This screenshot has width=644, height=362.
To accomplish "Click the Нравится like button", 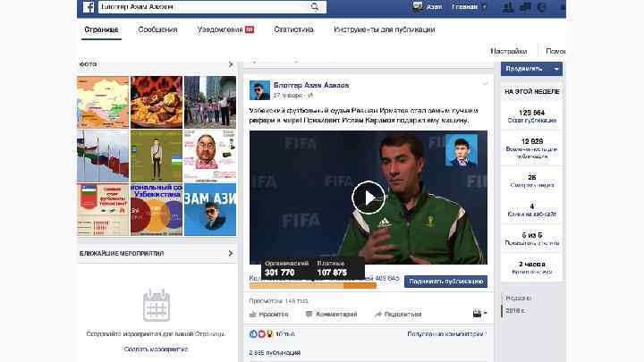I will pyautogui.click(x=269, y=315).
